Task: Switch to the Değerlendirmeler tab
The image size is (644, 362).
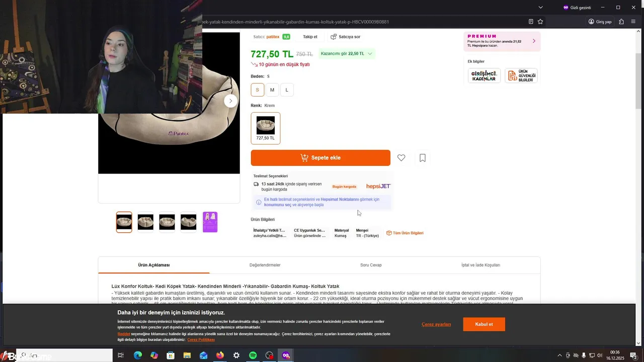Action: pos(265,265)
